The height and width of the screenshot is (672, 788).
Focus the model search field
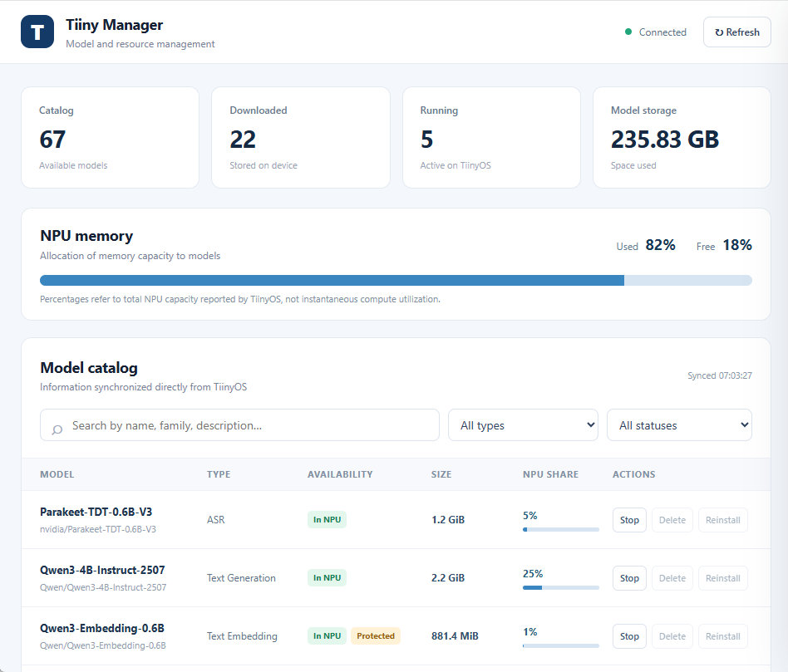pos(239,425)
